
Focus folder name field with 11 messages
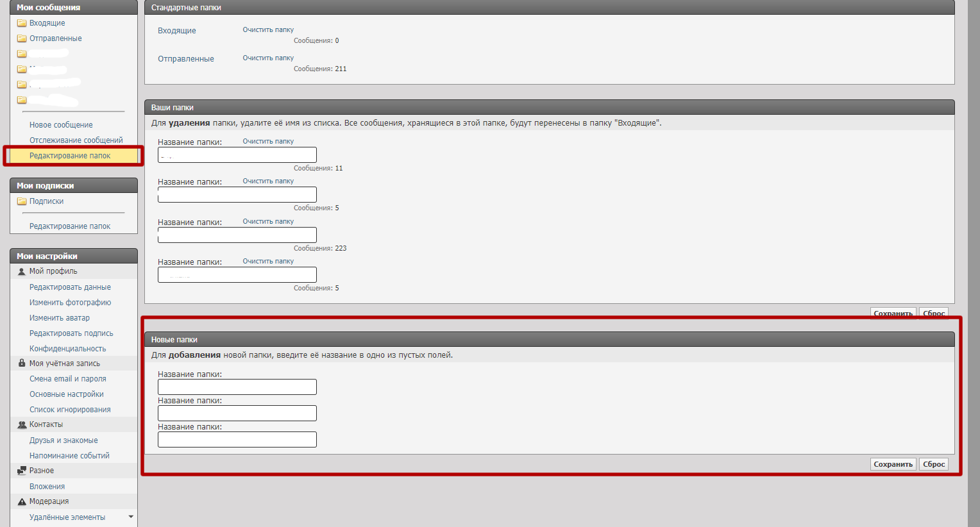[x=237, y=155]
